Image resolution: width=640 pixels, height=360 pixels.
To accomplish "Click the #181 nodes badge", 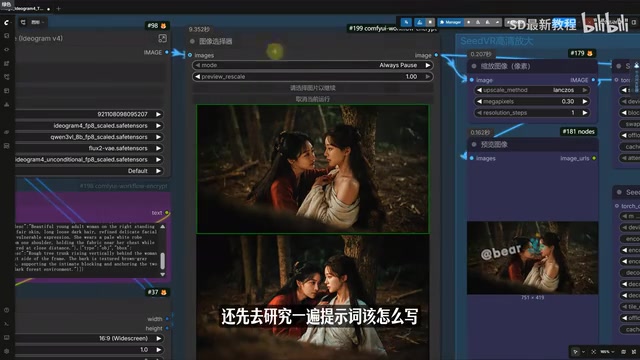I will (x=578, y=131).
